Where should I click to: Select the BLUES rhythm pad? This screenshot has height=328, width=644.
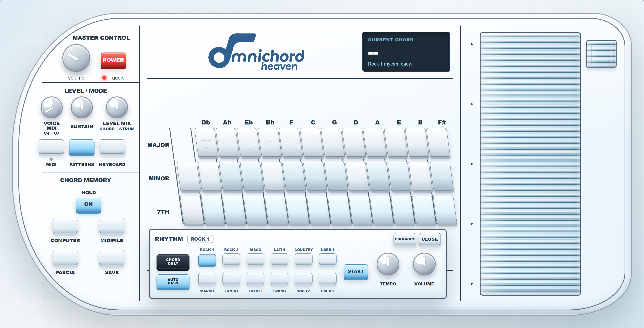[255, 279]
